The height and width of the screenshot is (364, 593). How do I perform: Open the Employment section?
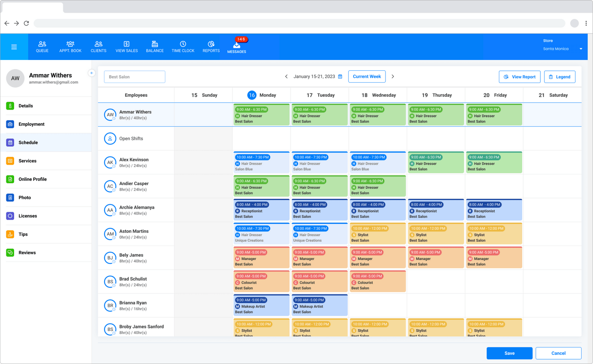[x=31, y=124]
